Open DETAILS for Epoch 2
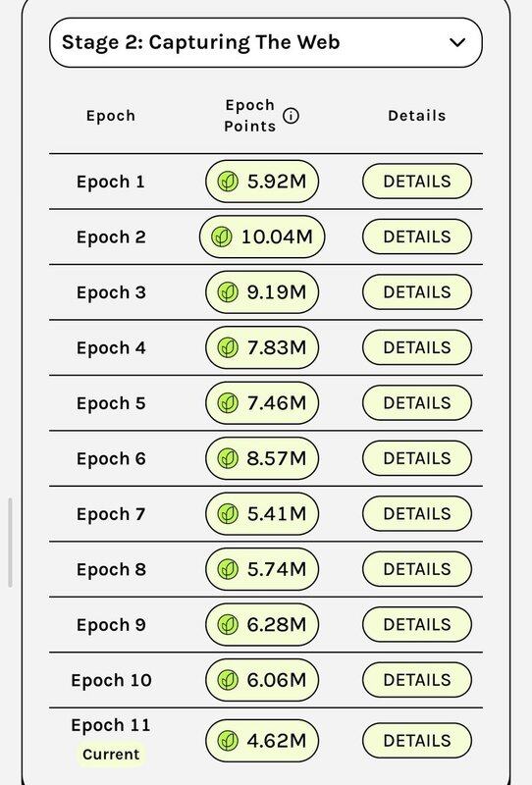 417,236
